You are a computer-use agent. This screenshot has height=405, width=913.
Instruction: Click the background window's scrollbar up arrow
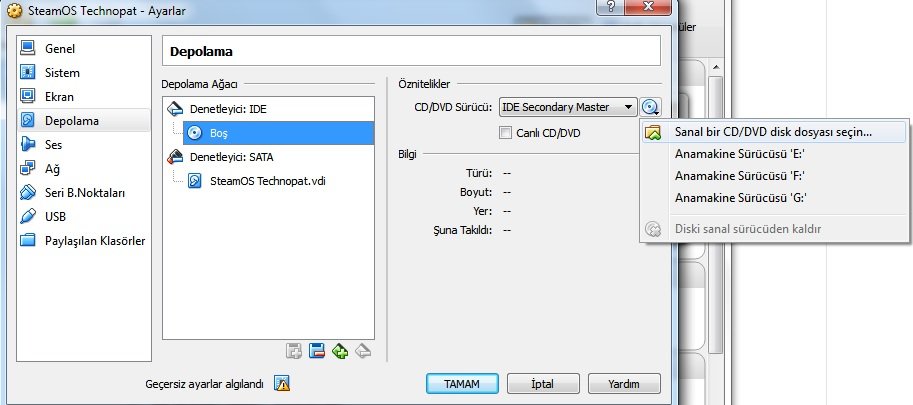point(716,68)
